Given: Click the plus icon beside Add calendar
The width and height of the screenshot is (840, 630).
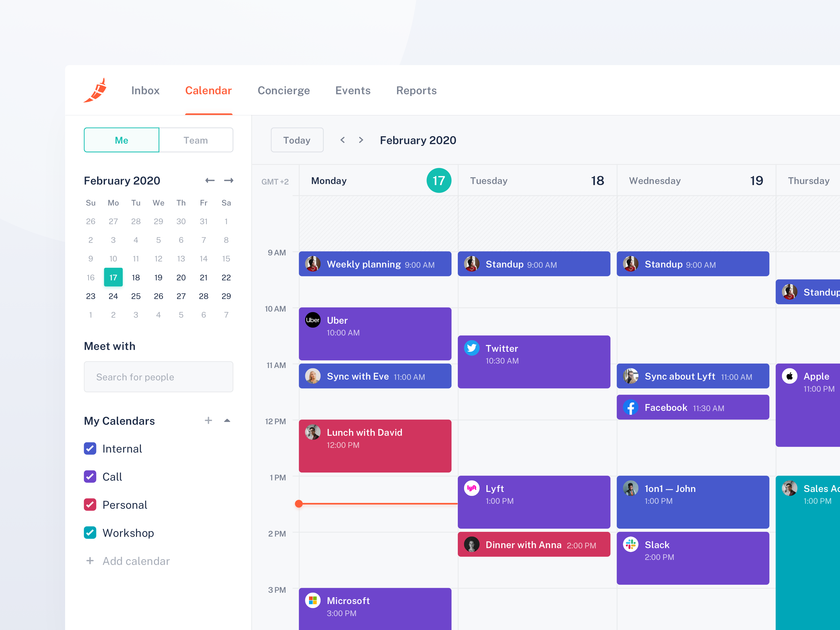Looking at the screenshot, I should (x=90, y=561).
